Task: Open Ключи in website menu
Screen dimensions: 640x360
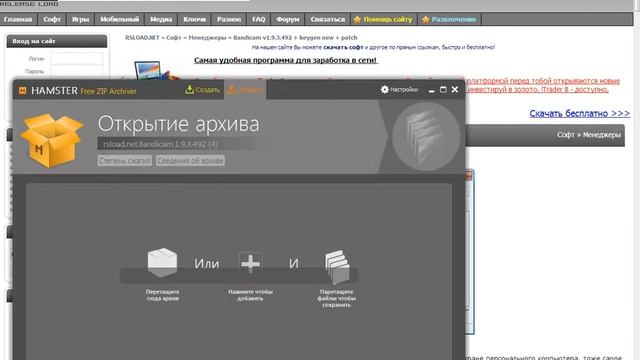Action: click(x=195, y=19)
